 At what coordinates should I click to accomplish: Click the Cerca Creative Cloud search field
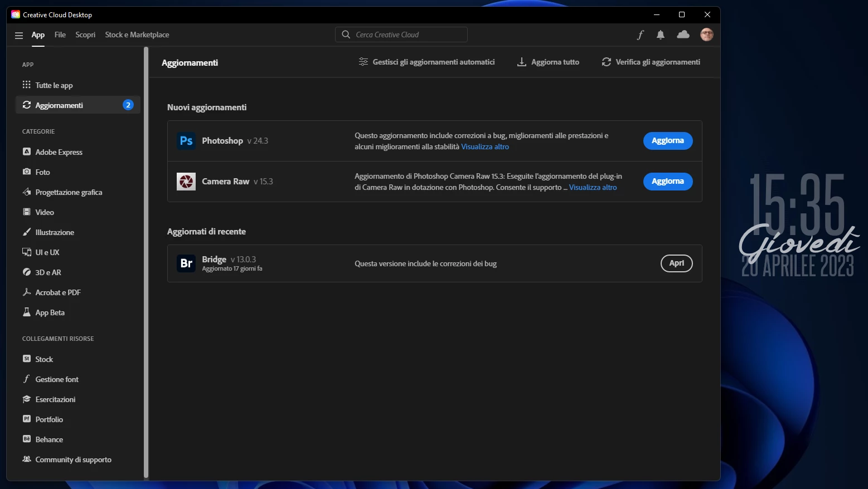401,35
